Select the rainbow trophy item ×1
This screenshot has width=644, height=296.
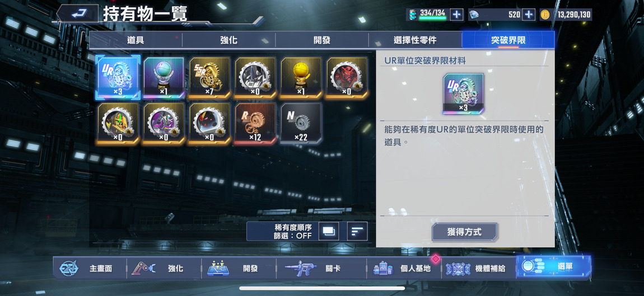[x=164, y=78]
